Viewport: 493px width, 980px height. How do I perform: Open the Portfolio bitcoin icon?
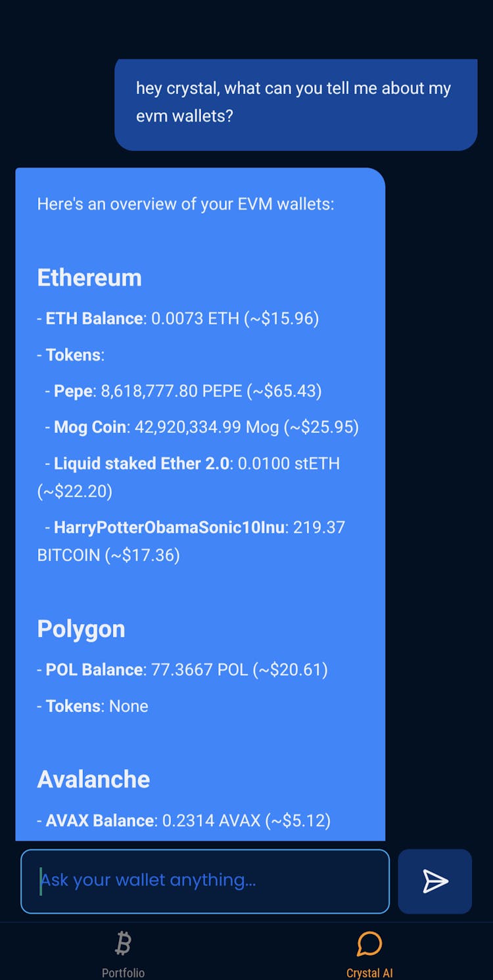[x=123, y=944]
